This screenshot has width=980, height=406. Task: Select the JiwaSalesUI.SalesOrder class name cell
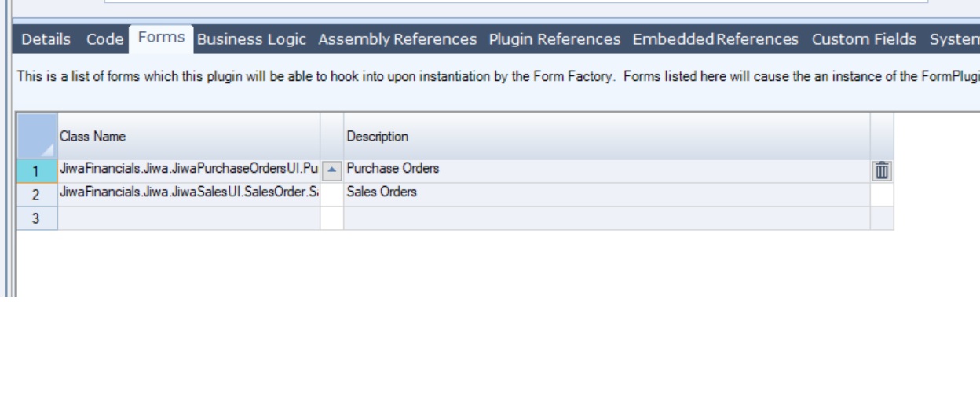pos(188,194)
